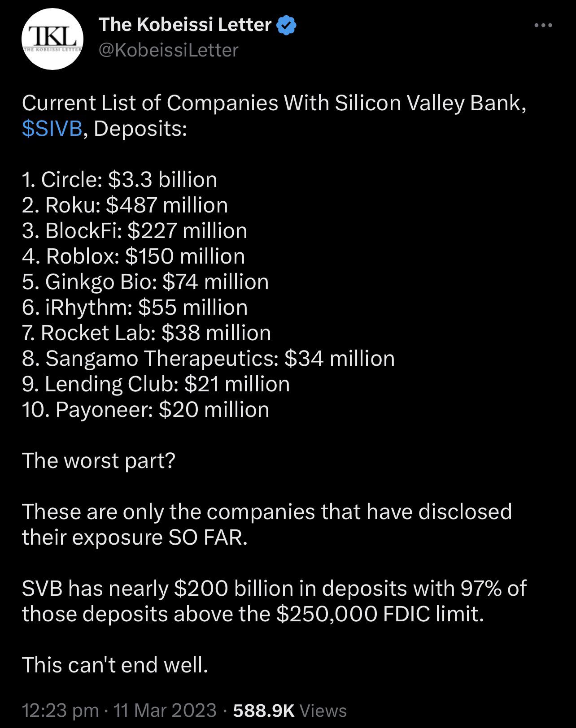Click the "The worst part?" text
This screenshot has height=728, width=576.
[98, 460]
